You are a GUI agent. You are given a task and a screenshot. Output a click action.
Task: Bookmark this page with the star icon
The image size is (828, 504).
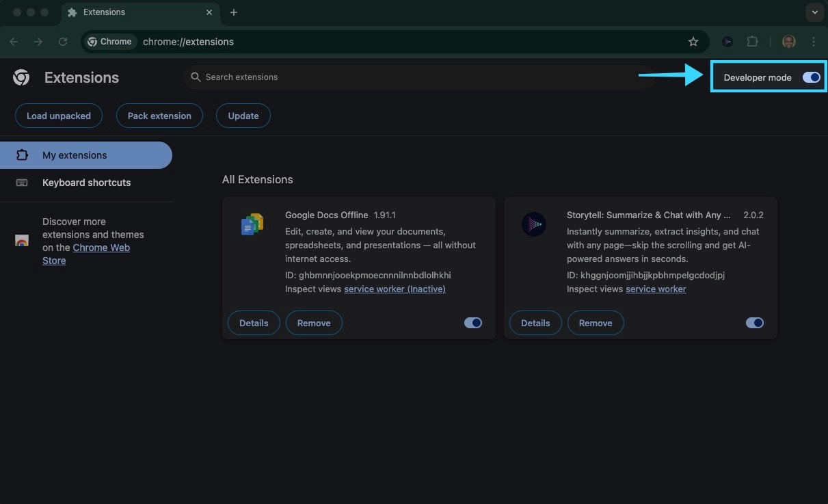pyautogui.click(x=693, y=42)
